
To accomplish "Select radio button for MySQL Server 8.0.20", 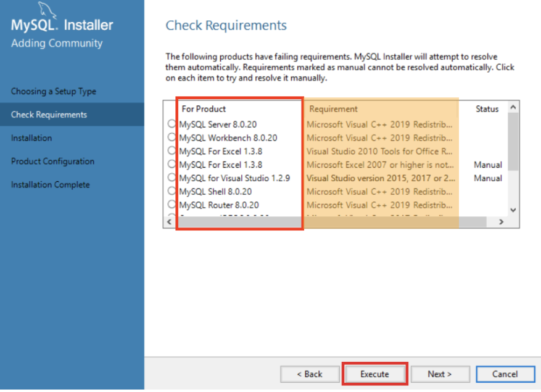I will [x=172, y=123].
